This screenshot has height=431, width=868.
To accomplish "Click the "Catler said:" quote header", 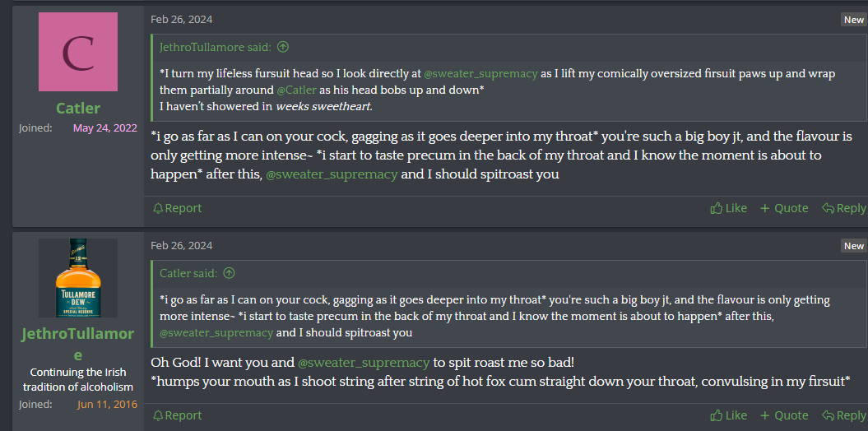I will click(188, 273).
